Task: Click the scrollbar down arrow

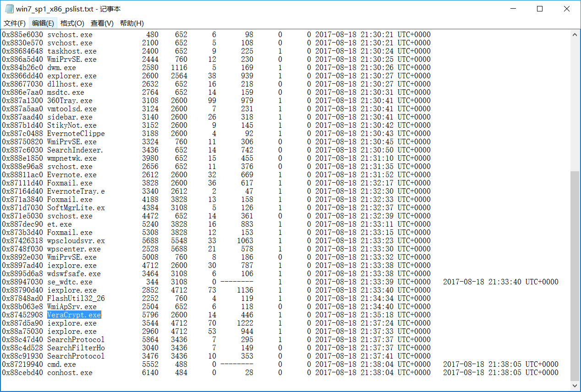Action: tap(575, 385)
